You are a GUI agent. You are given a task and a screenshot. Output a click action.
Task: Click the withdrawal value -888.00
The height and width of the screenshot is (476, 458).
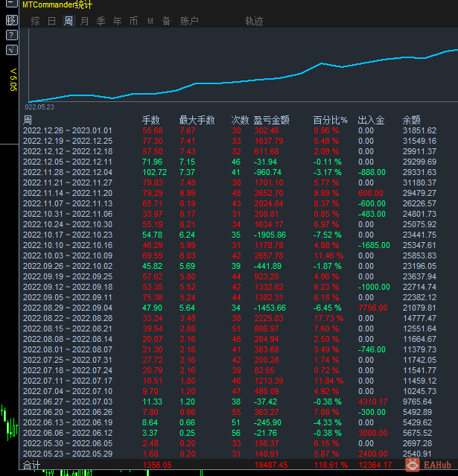tap(372, 172)
